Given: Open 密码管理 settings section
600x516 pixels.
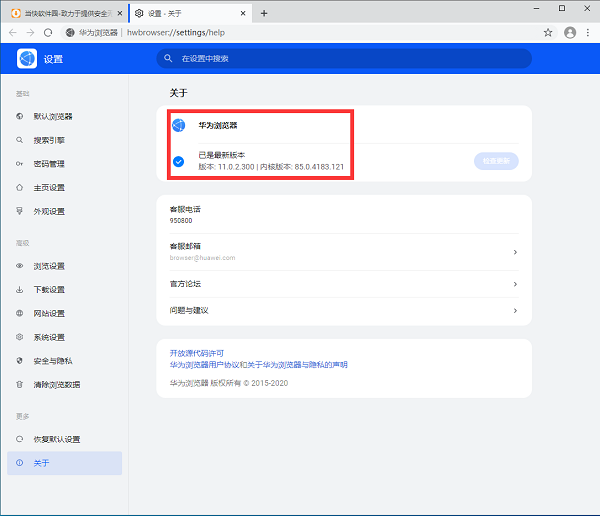Looking at the screenshot, I should point(64,164).
